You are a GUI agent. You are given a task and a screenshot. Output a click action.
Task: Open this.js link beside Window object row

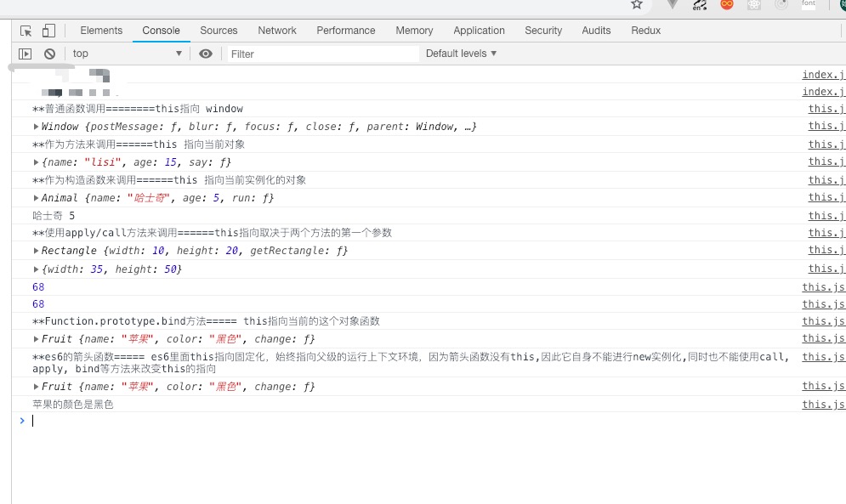(x=826, y=126)
